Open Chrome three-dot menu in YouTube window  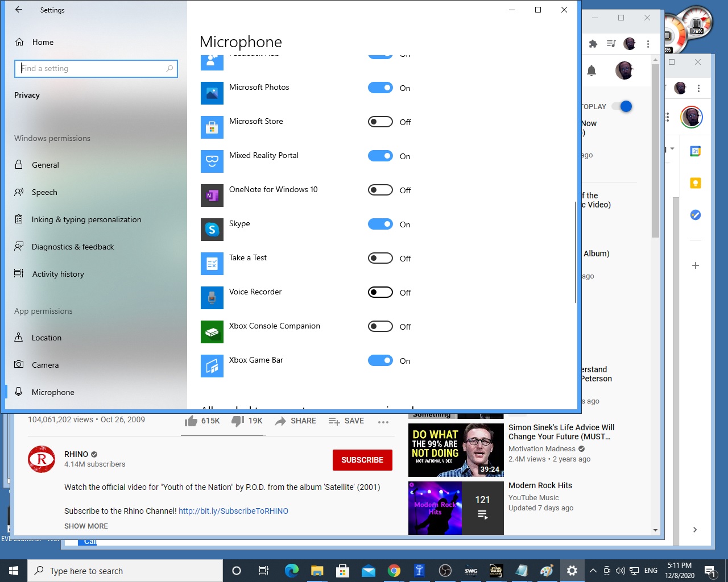click(648, 44)
